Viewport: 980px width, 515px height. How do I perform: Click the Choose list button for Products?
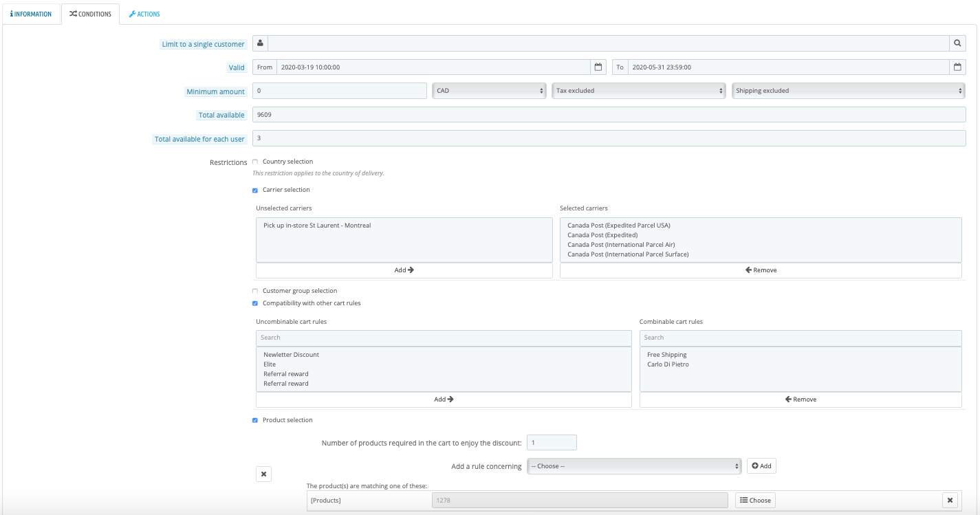click(x=755, y=500)
